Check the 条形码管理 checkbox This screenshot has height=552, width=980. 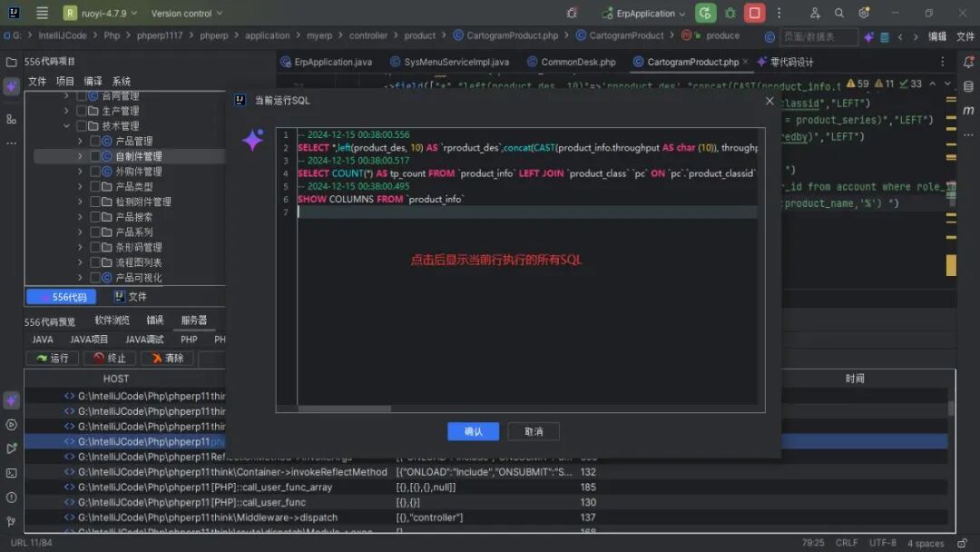tap(95, 247)
